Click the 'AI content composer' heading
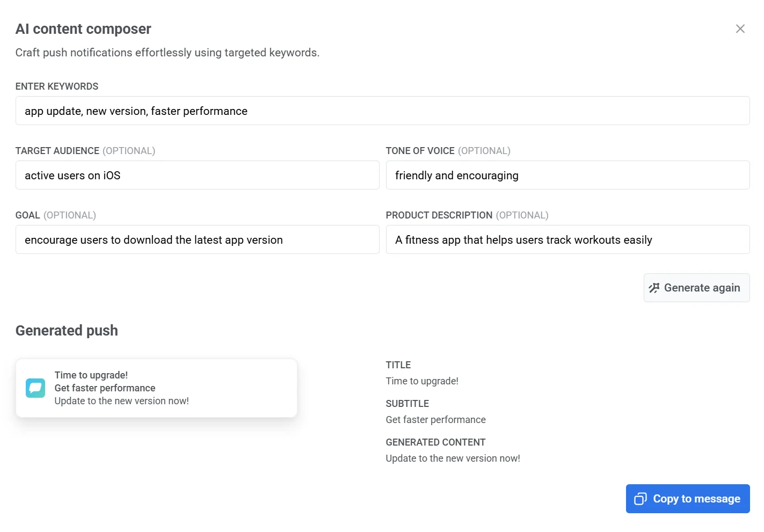Image resolution: width=764 pixels, height=532 pixels. pyautogui.click(x=83, y=29)
